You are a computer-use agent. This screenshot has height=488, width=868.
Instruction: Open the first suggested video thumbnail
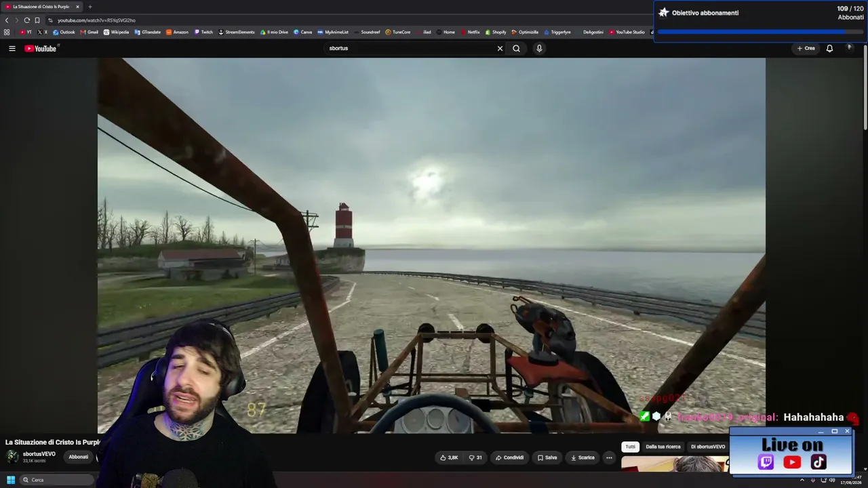(x=675, y=464)
